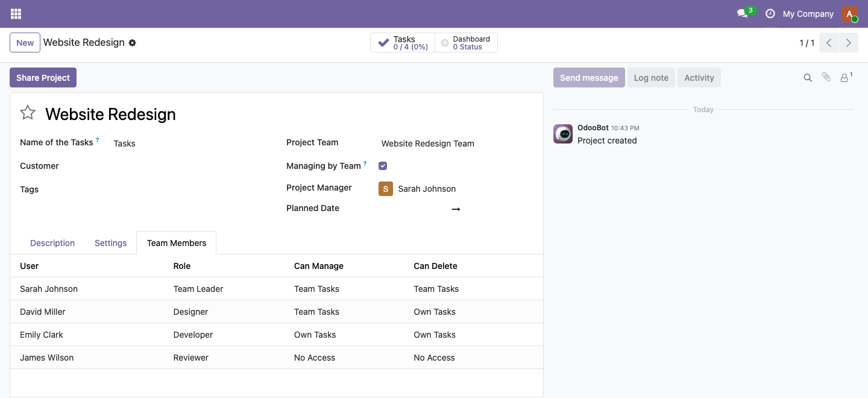Click the OdooBot avatar
868x398 pixels.
tap(563, 134)
